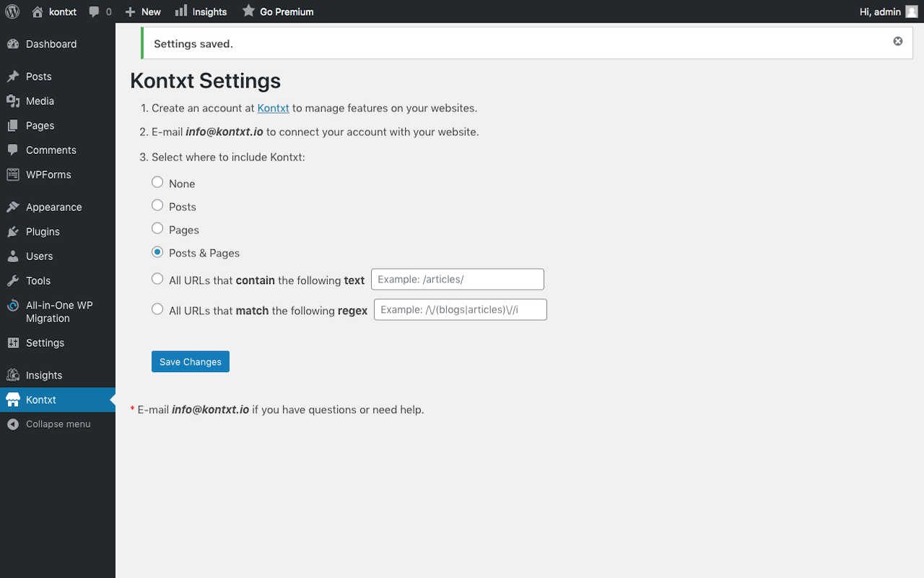Screen dimensions: 924x578
Task: Click the Dashboard gauge icon
Action: pyautogui.click(x=13, y=44)
